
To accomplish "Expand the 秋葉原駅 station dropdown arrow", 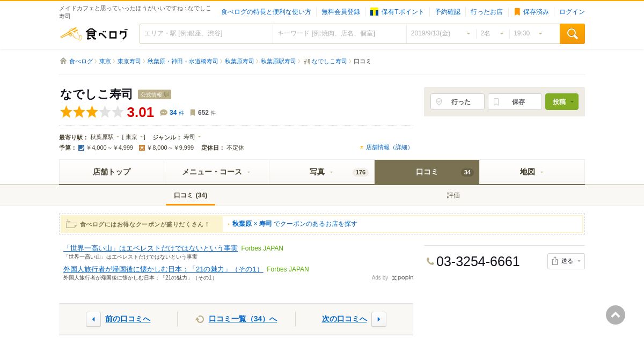I will pos(118,137).
